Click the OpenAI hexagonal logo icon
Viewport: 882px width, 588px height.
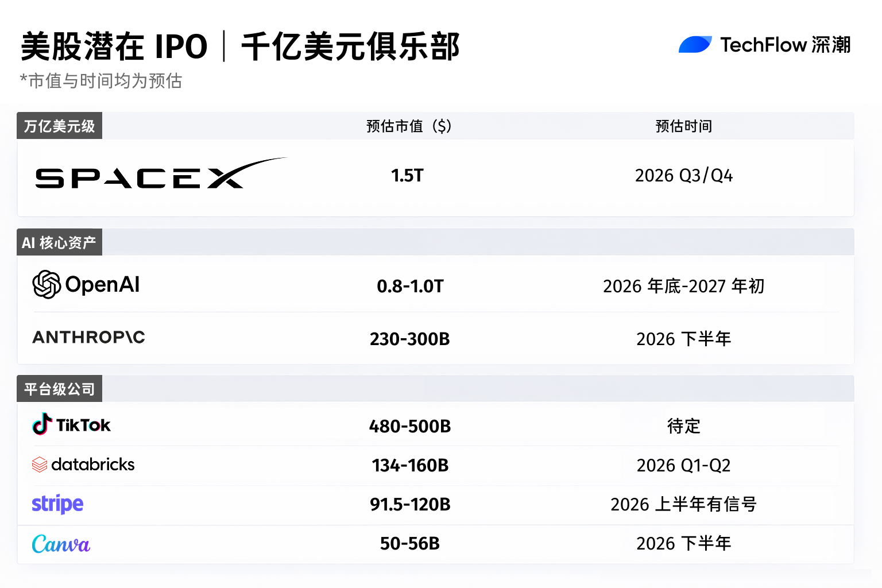[47, 284]
